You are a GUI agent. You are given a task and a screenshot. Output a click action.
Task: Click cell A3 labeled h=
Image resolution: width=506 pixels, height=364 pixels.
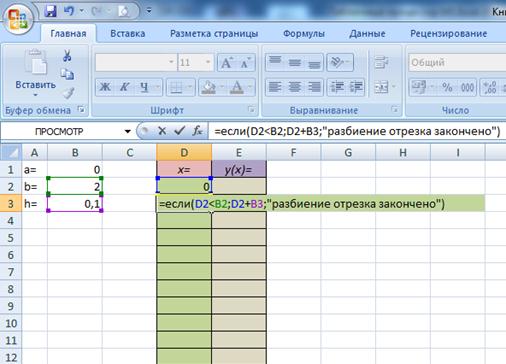point(35,203)
